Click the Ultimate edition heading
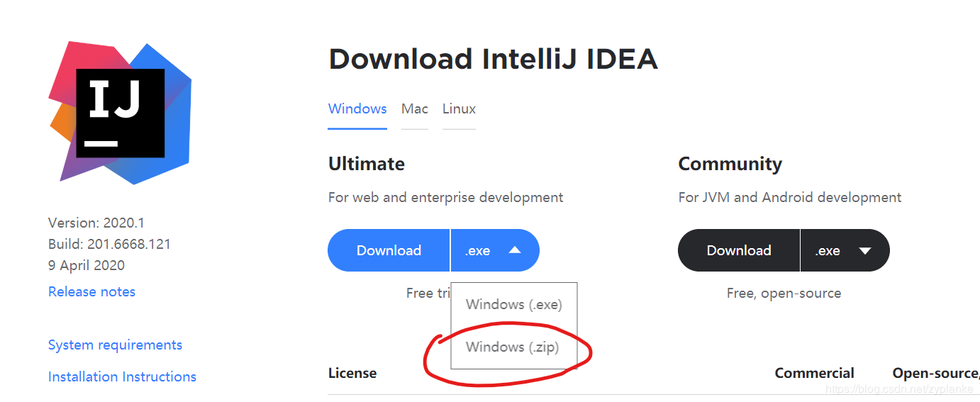 pos(367,164)
